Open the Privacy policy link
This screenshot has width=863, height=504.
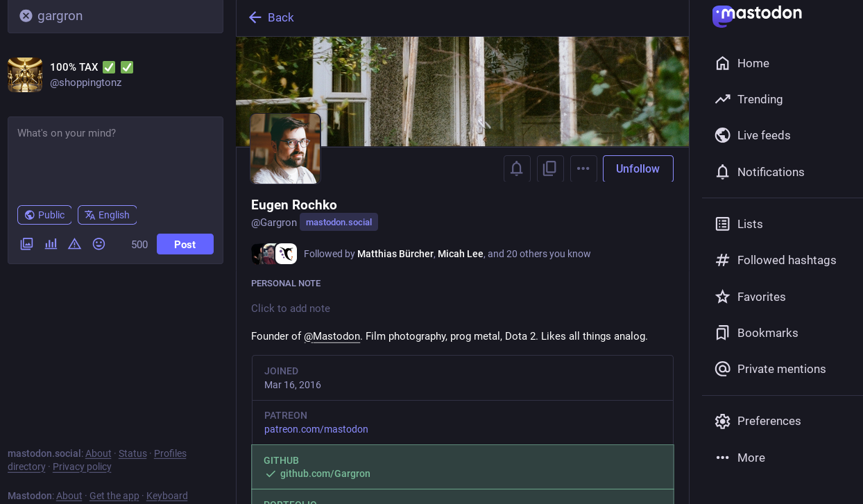point(82,467)
